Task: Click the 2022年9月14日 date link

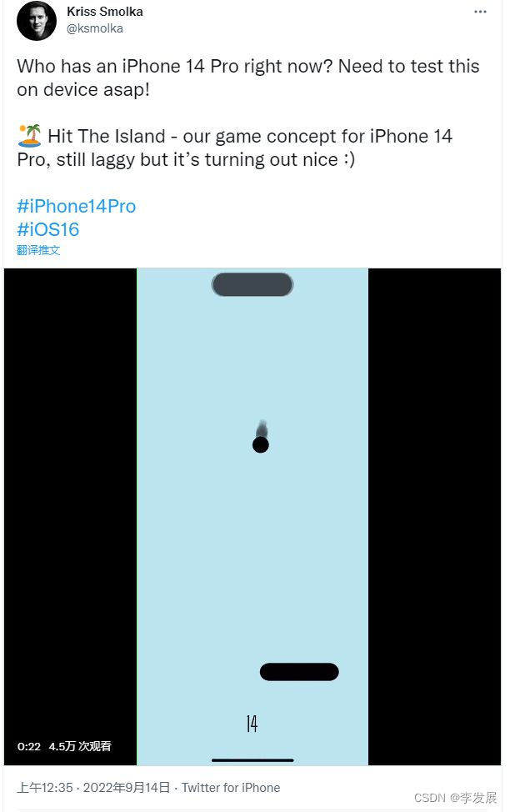Action: tap(127, 788)
